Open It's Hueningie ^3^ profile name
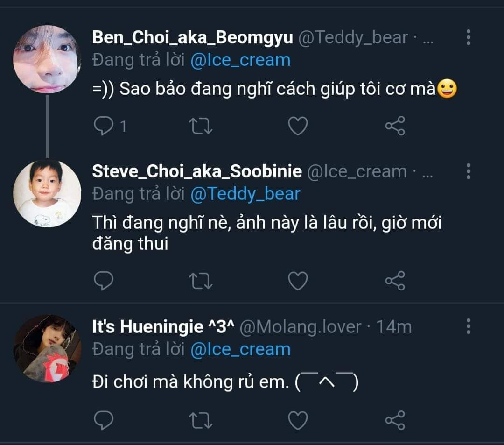Screen dimensions: 504x445 pyautogui.click(x=162, y=327)
